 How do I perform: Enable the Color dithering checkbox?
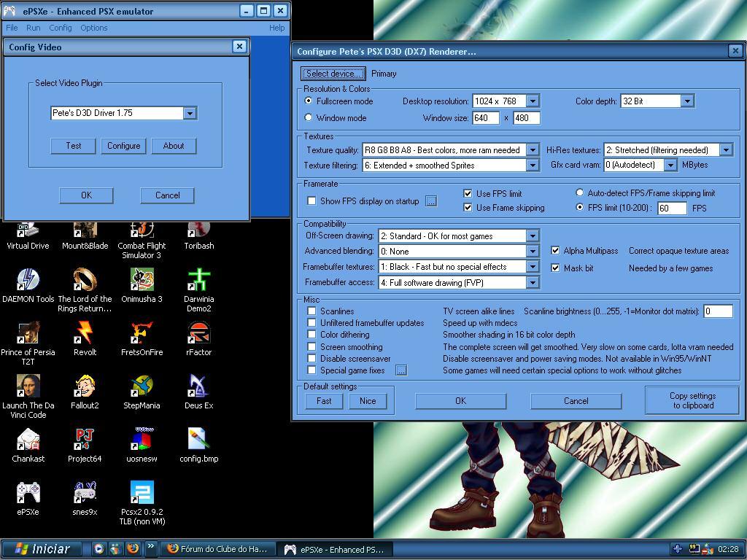[311, 334]
